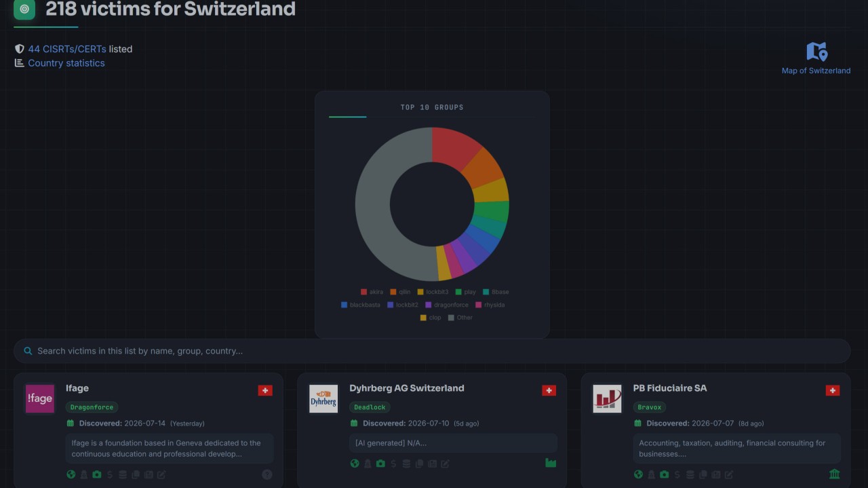The width and height of the screenshot is (868, 488).
Task: Select the Bravox group tag
Action: click(x=650, y=407)
